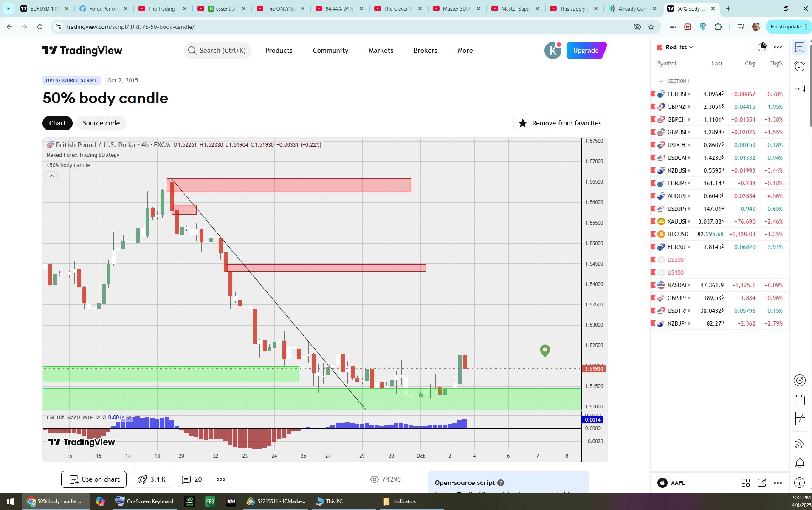Click Remove from favorites
812x510 pixels.
pos(561,123)
